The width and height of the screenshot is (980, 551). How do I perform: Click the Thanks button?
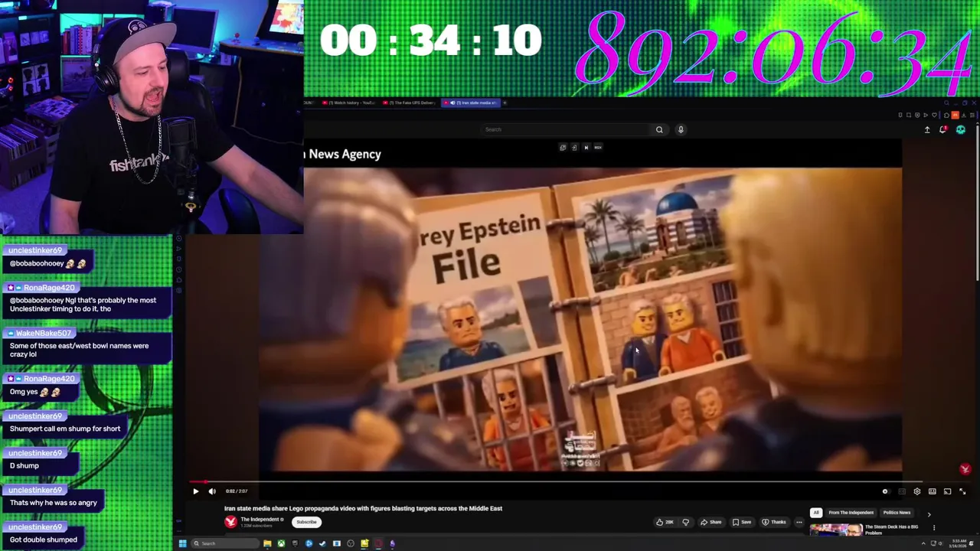coord(773,522)
